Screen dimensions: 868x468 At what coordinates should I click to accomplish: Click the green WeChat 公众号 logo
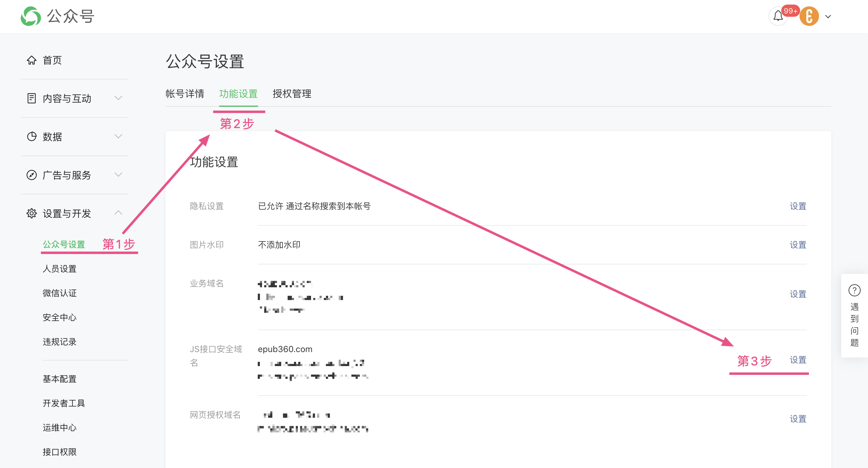point(31,16)
